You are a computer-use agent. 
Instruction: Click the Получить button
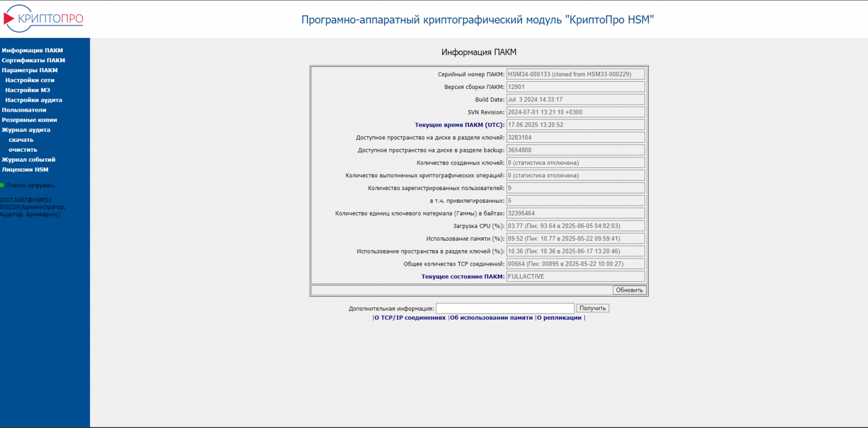pyautogui.click(x=593, y=308)
